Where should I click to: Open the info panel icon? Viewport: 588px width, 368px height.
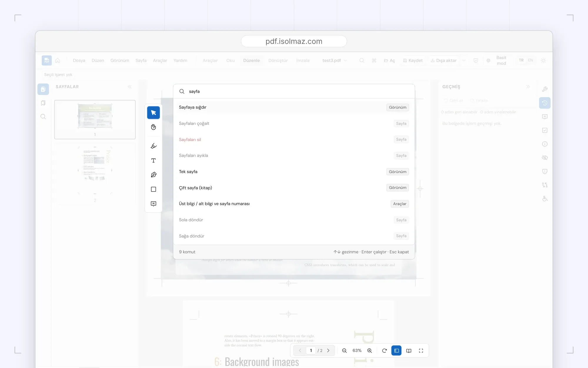click(545, 144)
